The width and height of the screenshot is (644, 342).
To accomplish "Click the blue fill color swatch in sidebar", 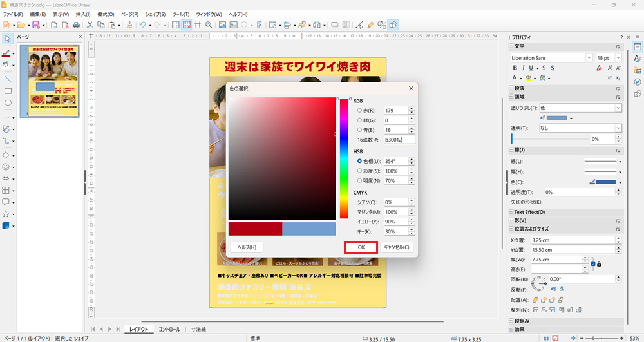I will tap(556, 118).
